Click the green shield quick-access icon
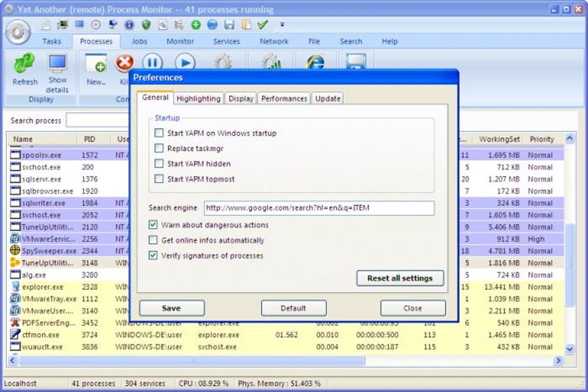Image resolution: width=588 pixels, height=392 pixels. 146,25
